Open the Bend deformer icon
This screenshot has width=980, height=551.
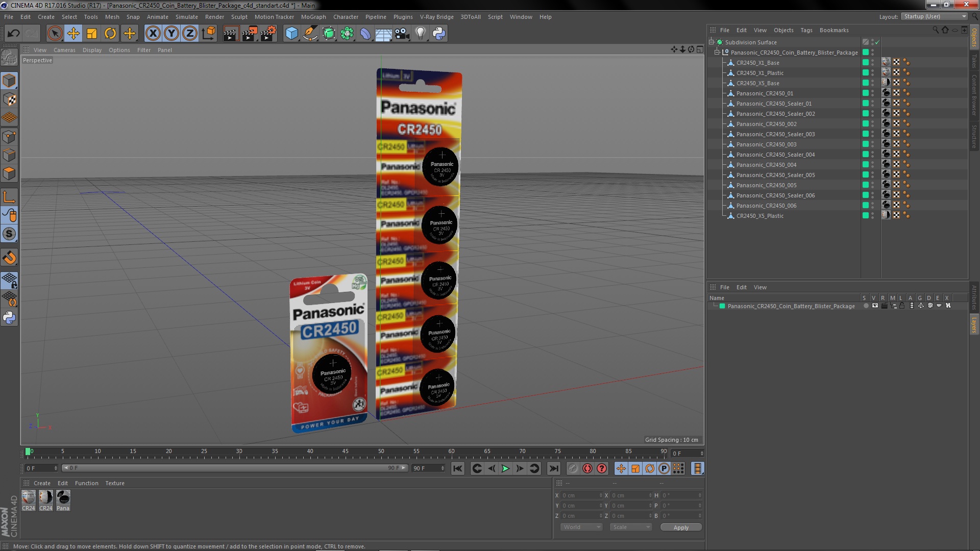365,34
